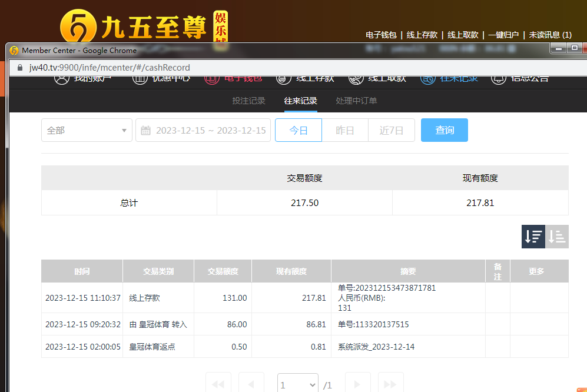Click the address bar URL jw40.tv:9900
This screenshot has width=587, height=392.
click(x=110, y=67)
